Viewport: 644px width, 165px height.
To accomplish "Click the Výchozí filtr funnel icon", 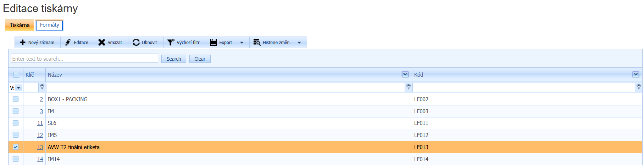I will pyautogui.click(x=171, y=42).
